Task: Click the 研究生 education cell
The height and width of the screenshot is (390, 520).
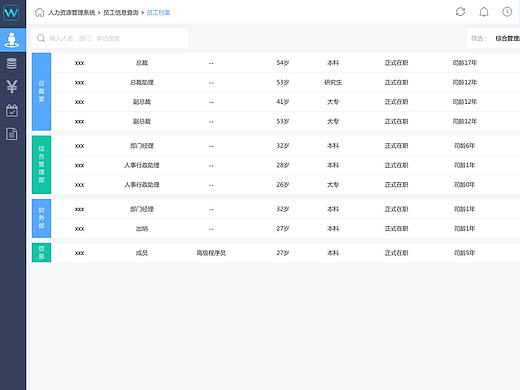Action: (x=333, y=82)
